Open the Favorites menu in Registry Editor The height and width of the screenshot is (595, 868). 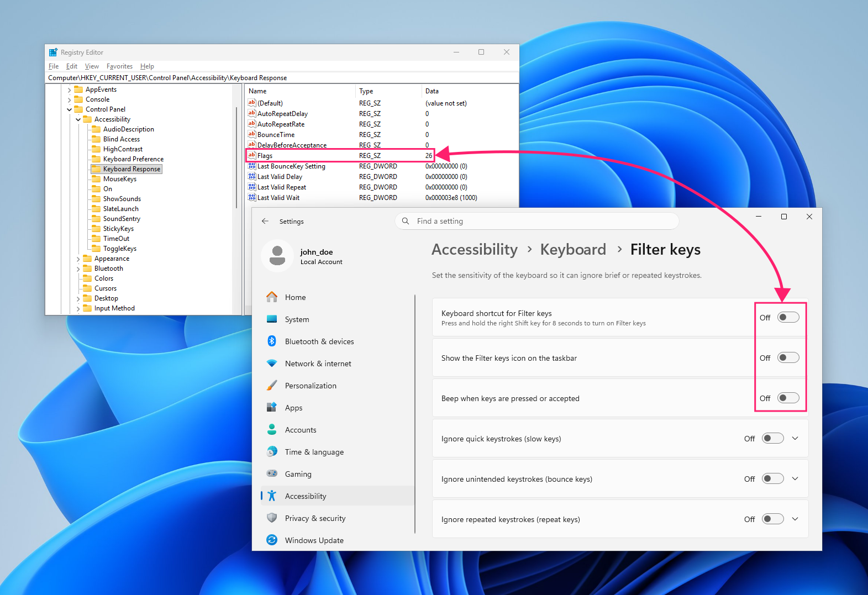119,66
